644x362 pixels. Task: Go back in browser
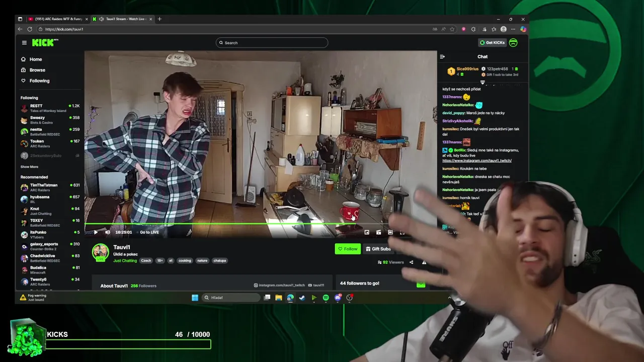click(x=20, y=29)
